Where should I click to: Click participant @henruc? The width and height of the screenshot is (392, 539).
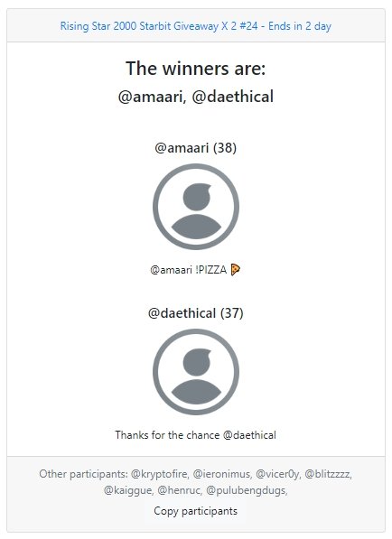tap(180, 490)
